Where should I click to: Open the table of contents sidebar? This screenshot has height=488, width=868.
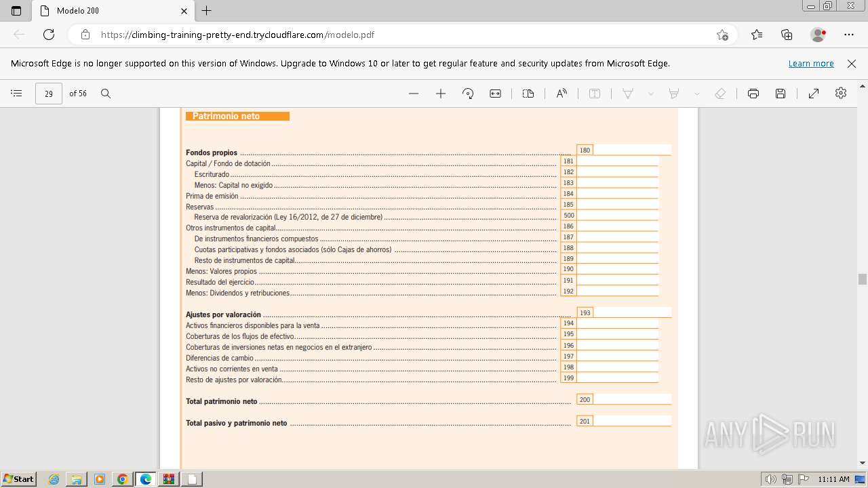click(x=17, y=94)
